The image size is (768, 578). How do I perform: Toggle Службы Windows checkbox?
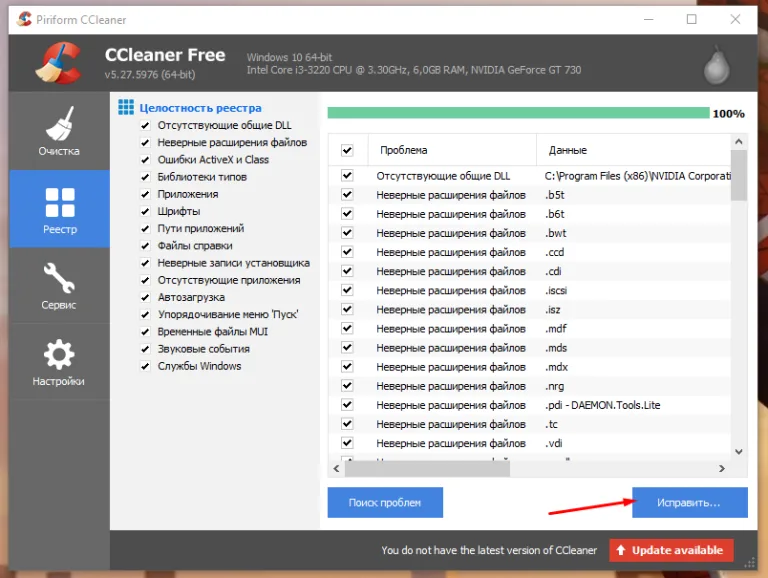tap(145, 366)
